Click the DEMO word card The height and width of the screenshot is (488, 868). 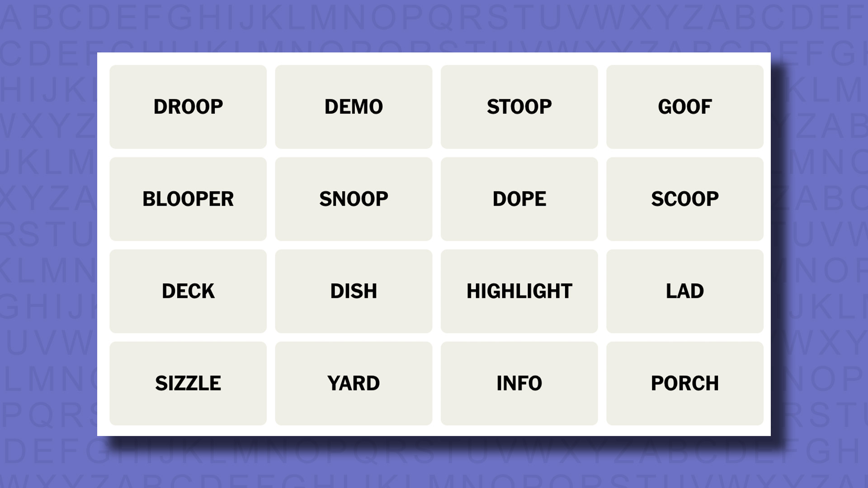tap(354, 106)
